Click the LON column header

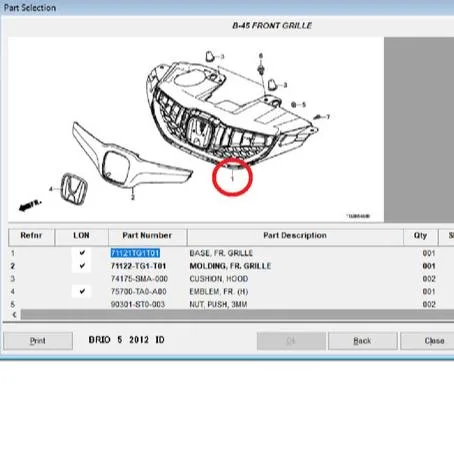(81, 237)
